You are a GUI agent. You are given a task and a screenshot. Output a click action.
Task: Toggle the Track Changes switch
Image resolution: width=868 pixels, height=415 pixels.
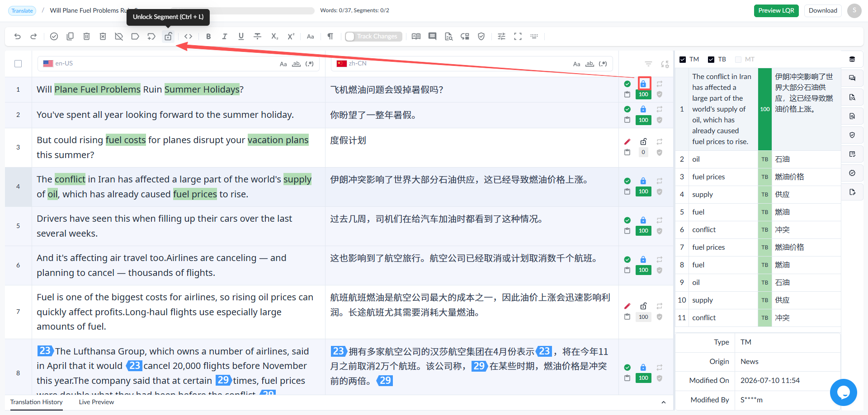(373, 37)
